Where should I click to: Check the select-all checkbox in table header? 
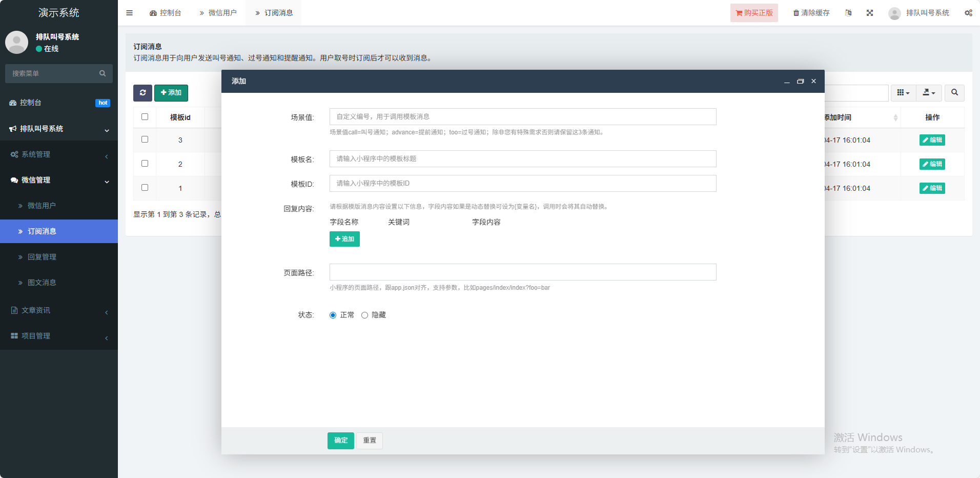(145, 117)
